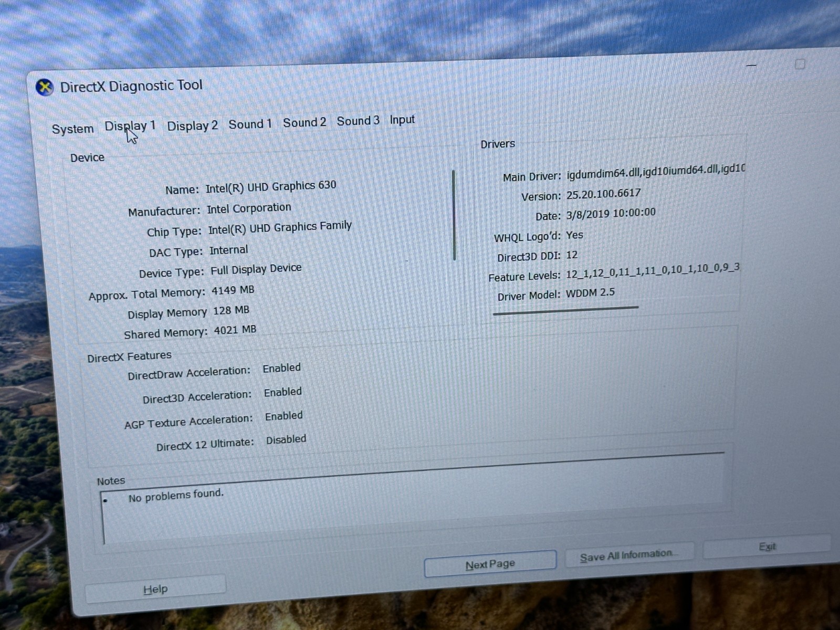Click AGP Texture Acceleration value Enabled
840x630 pixels.
[x=284, y=416]
